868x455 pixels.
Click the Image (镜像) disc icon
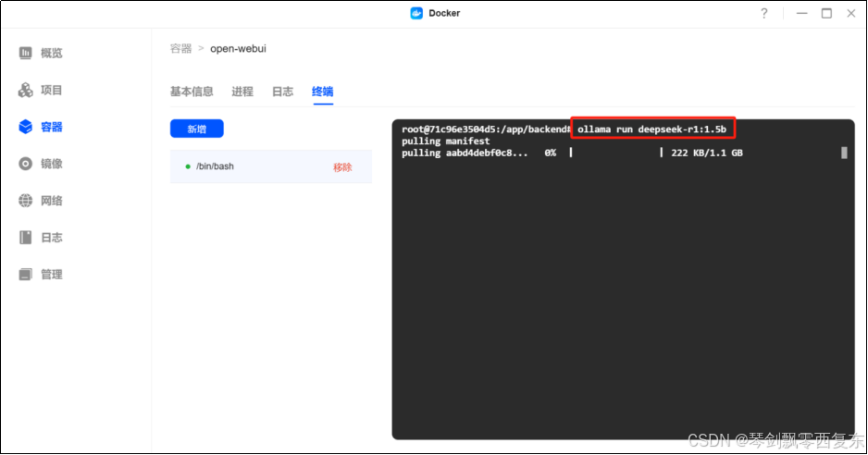[26, 164]
